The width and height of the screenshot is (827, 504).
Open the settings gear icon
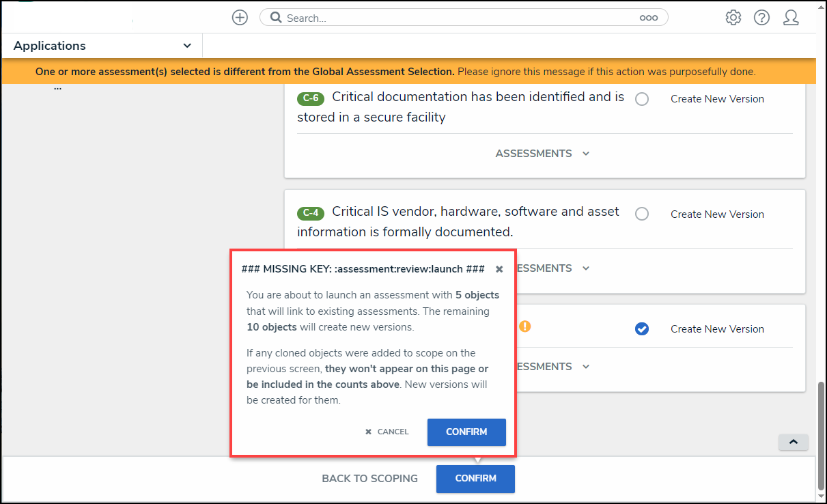[733, 18]
